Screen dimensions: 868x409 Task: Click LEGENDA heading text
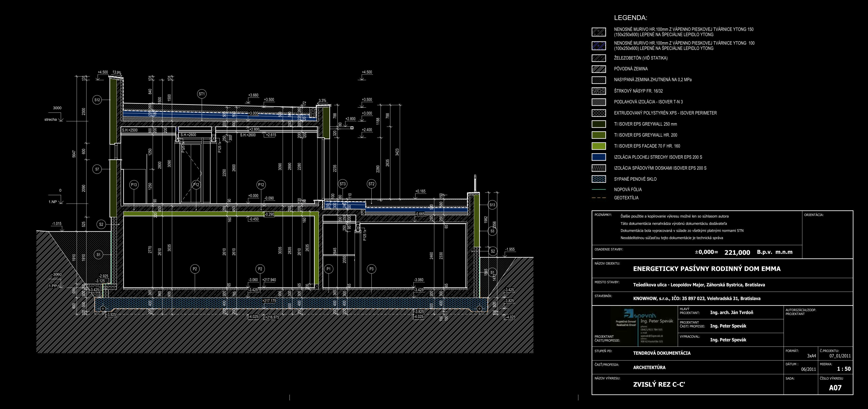click(631, 18)
